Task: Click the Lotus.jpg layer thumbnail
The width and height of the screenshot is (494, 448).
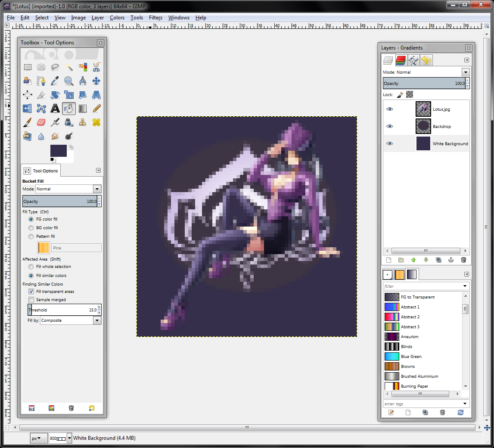Action: pyautogui.click(x=423, y=109)
